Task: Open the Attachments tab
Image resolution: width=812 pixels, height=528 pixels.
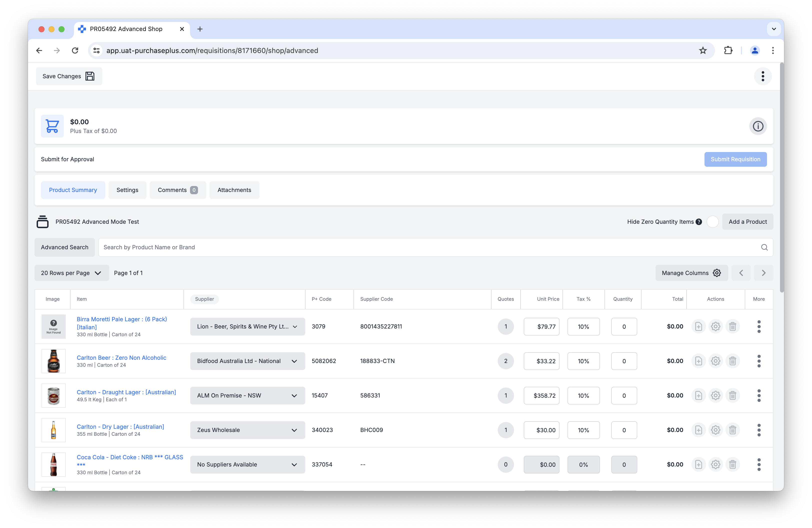Action: click(x=234, y=190)
